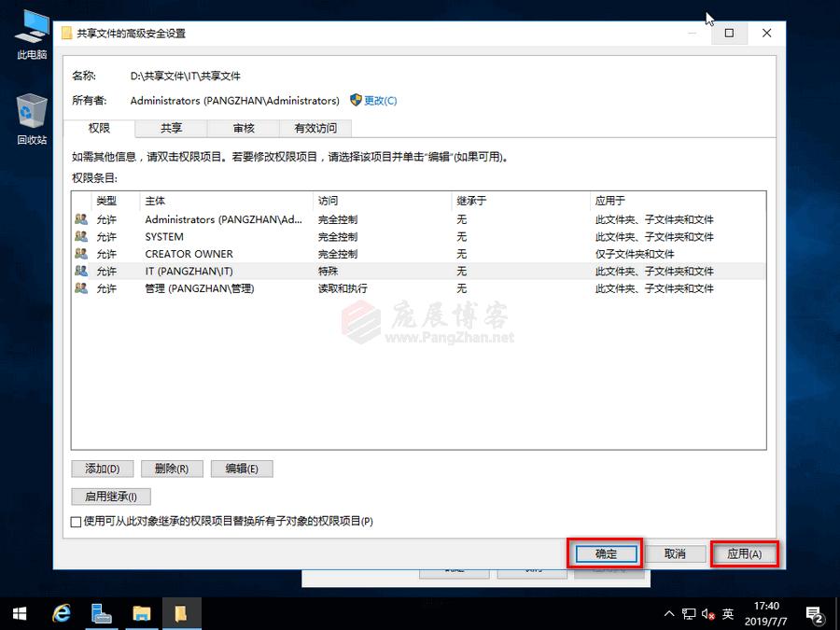Click the Windows Start button
This screenshot has height=630, width=840.
pos(19,613)
